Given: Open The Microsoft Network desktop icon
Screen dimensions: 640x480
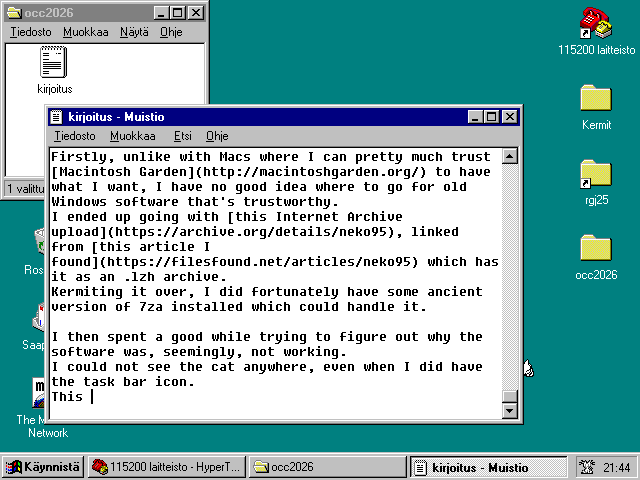Looking at the screenshot, I should pos(39,408).
